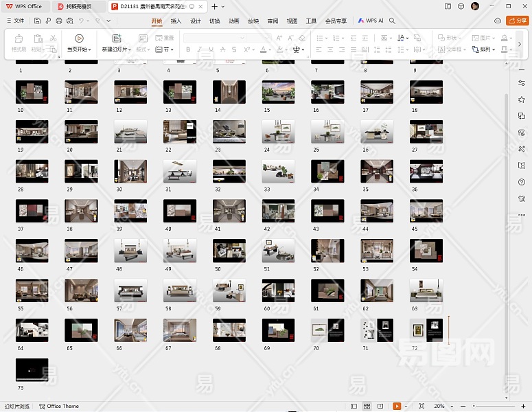Switch to the 动画 ribbon tab
532x412 pixels.
tap(234, 21)
